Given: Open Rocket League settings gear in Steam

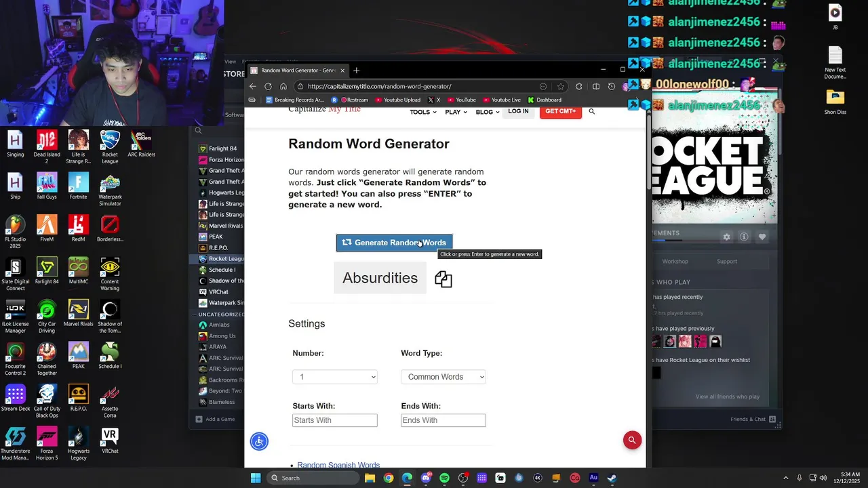Looking at the screenshot, I should 726,237.
